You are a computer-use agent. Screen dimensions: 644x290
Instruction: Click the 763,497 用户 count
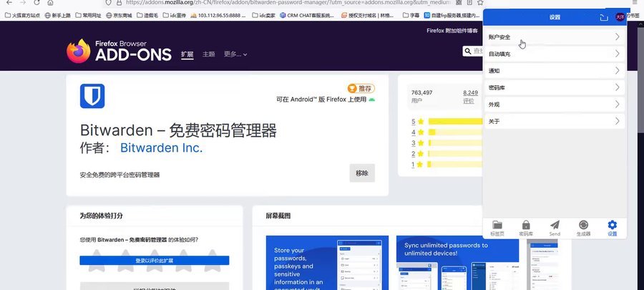click(x=421, y=97)
